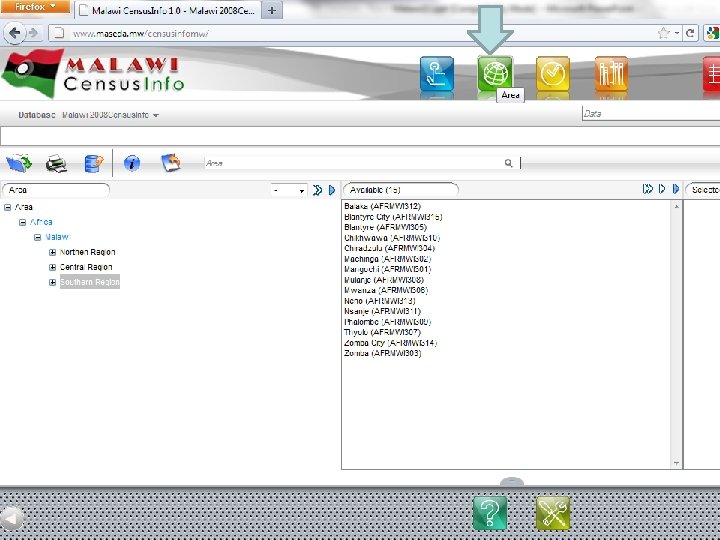Image resolution: width=720 pixels, height=540 pixels.
Task: Open the Firefox menu button
Action: [x=35, y=6]
